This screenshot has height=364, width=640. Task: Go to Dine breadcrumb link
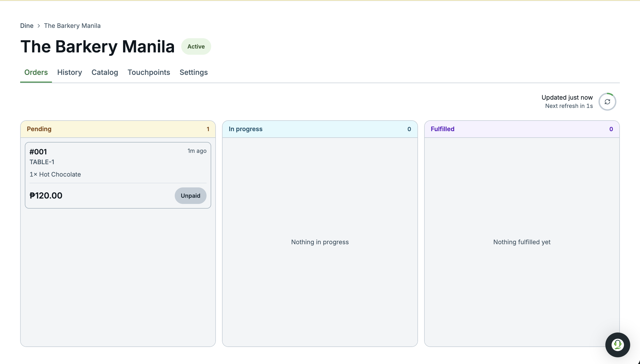(x=27, y=26)
